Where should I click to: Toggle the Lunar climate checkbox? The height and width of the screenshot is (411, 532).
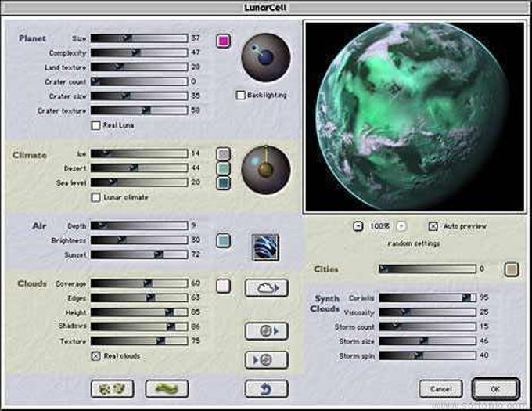tap(96, 197)
